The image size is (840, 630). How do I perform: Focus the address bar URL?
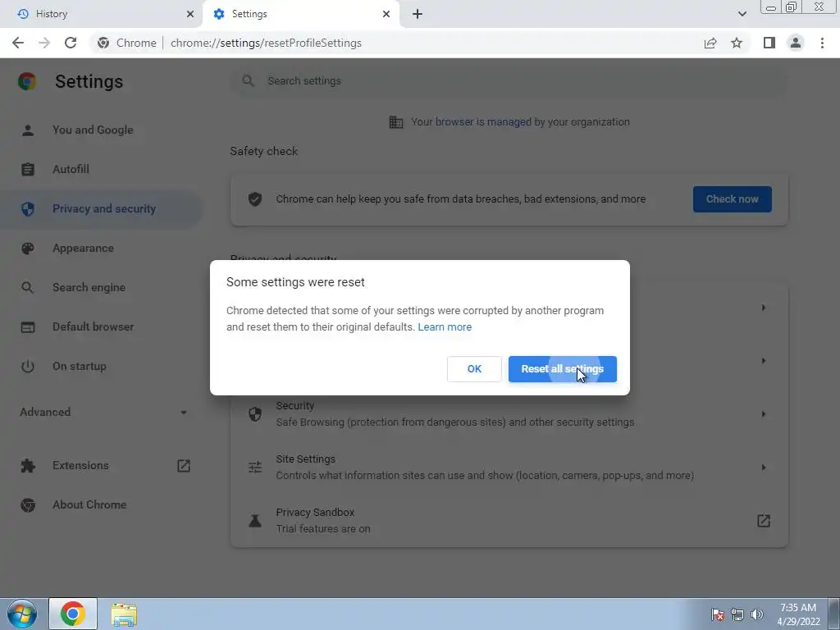[267, 43]
